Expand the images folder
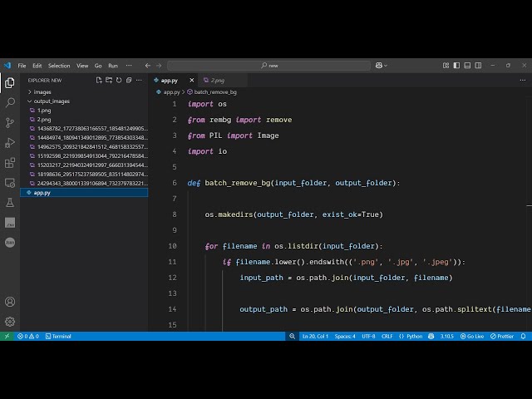This screenshot has width=532, height=399. coord(84,92)
